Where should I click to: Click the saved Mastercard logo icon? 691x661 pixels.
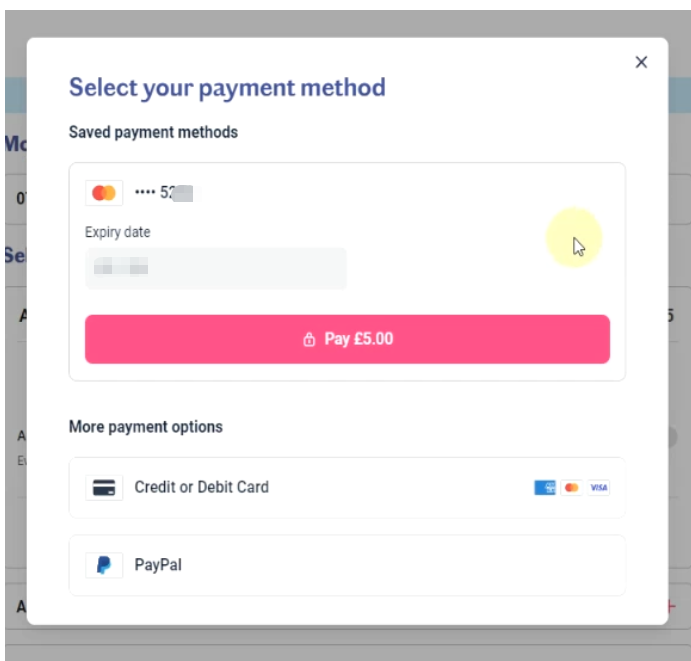tap(104, 193)
